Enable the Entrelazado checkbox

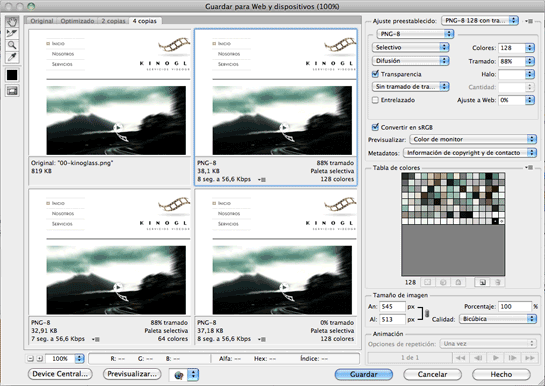pyautogui.click(x=375, y=100)
